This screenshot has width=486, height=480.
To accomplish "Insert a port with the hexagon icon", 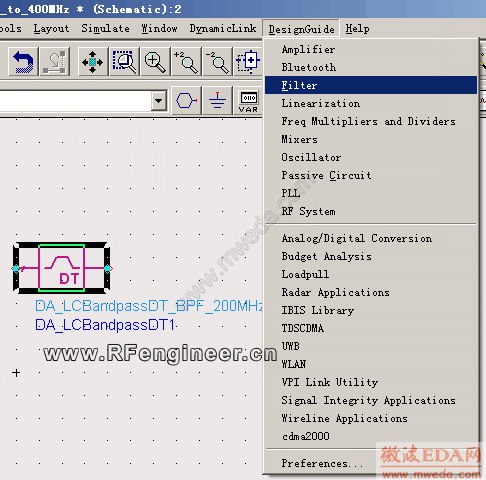I will [187, 101].
